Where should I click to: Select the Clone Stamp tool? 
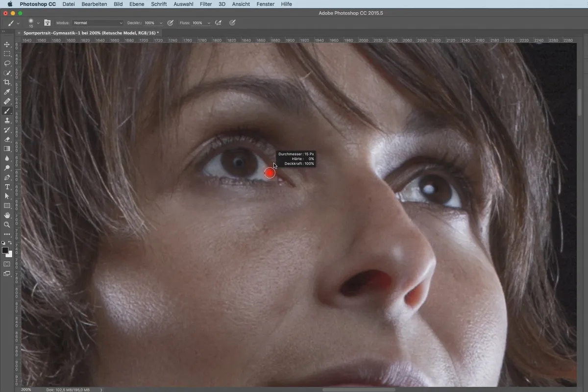click(x=7, y=120)
